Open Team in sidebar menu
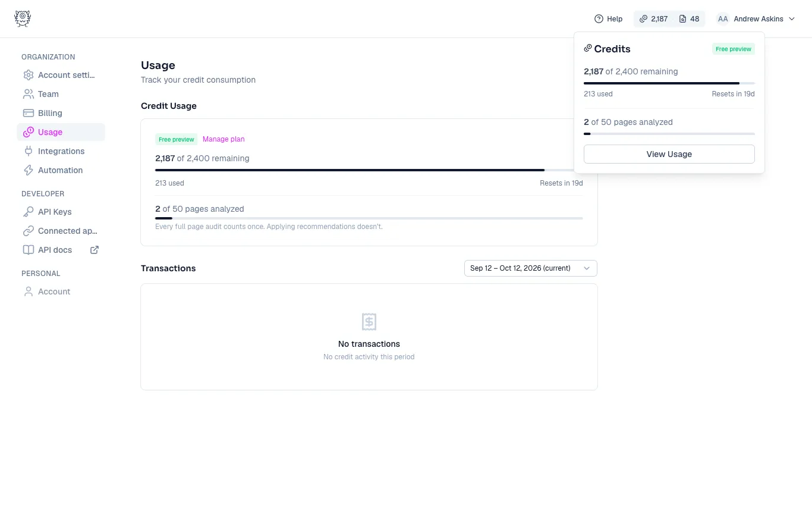812x508 pixels. point(61,94)
